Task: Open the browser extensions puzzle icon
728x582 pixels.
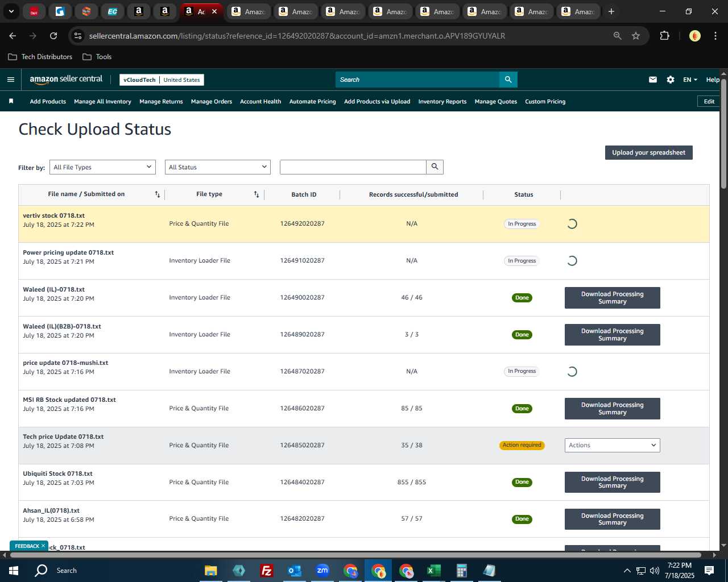Action: 664,36
